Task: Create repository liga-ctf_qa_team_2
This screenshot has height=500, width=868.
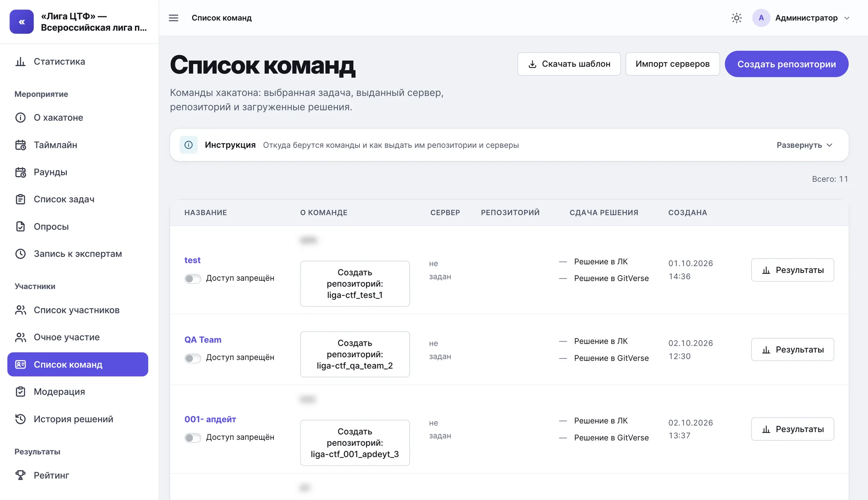Action: coord(355,354)
